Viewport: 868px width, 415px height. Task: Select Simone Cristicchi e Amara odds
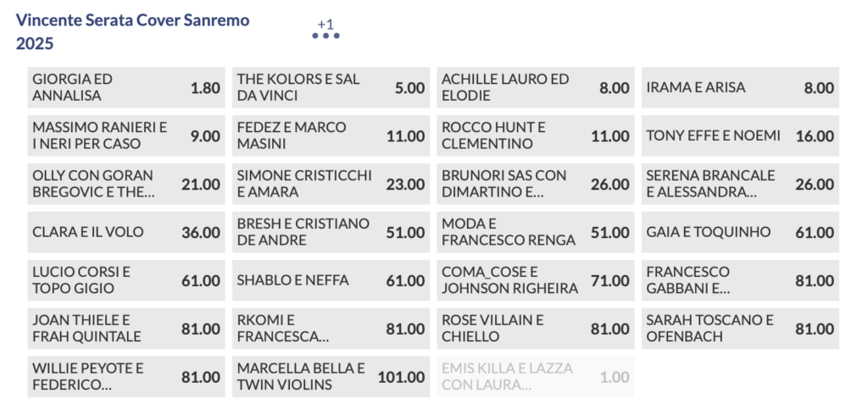331,184
